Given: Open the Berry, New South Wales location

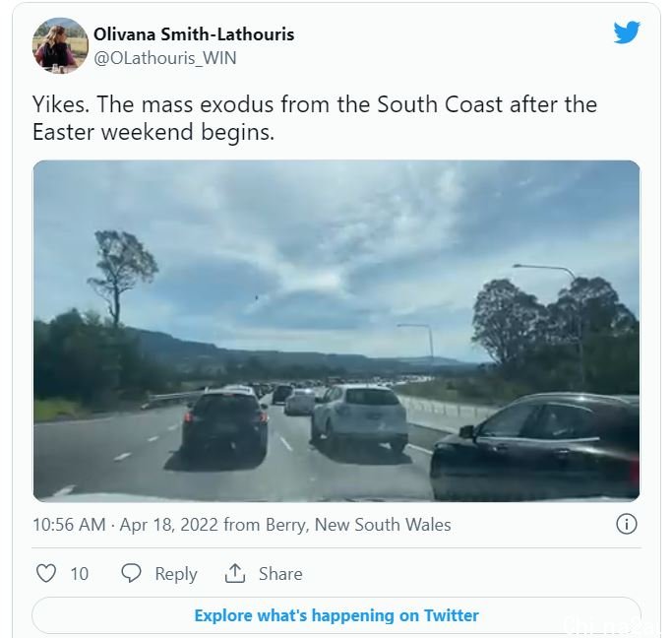Looking at the screenshot, I should (x=358, y=525).
